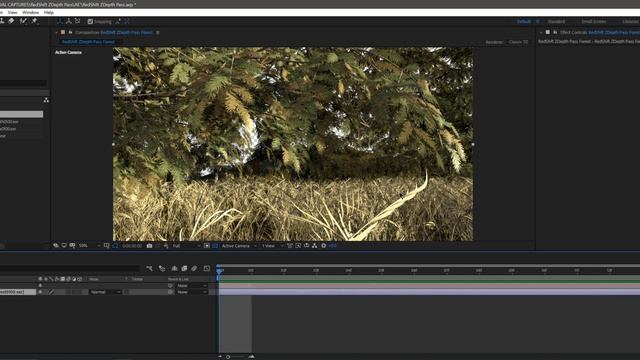Image resolution: width=640 pixels, height=360 pixels.
Task: Click the Always Preview This View icon
Action: pos(56,246)
